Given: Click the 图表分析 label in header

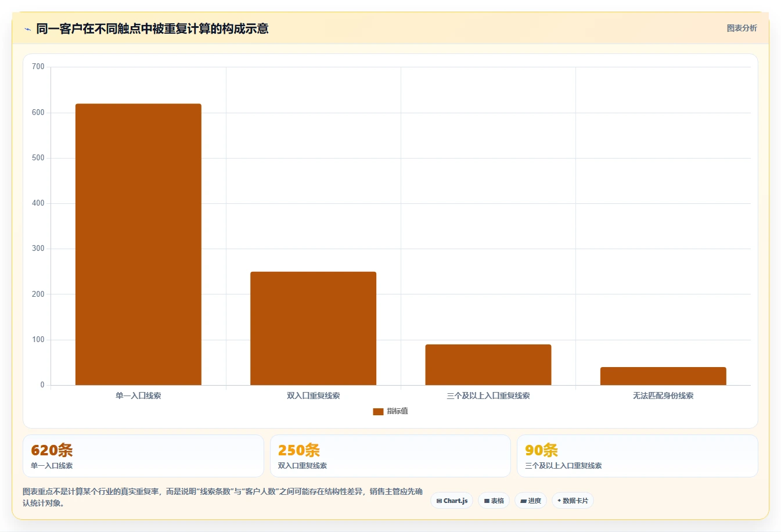Looking at the screenshot, I should pyautogui.click(x=742, y=28).
